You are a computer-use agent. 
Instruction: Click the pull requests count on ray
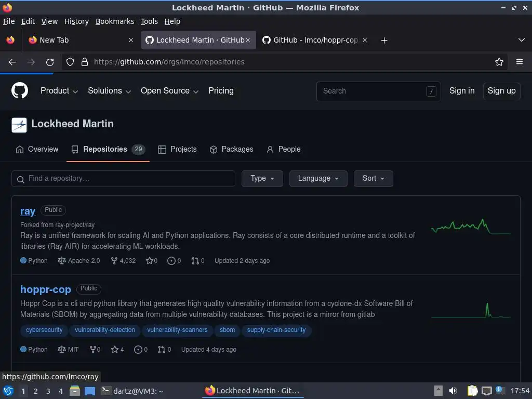(198, 261)
